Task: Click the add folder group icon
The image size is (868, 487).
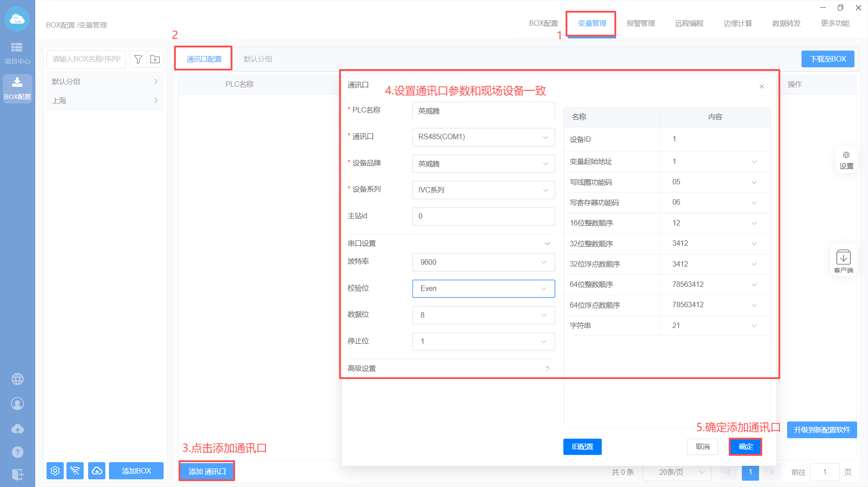Action: 155,59
